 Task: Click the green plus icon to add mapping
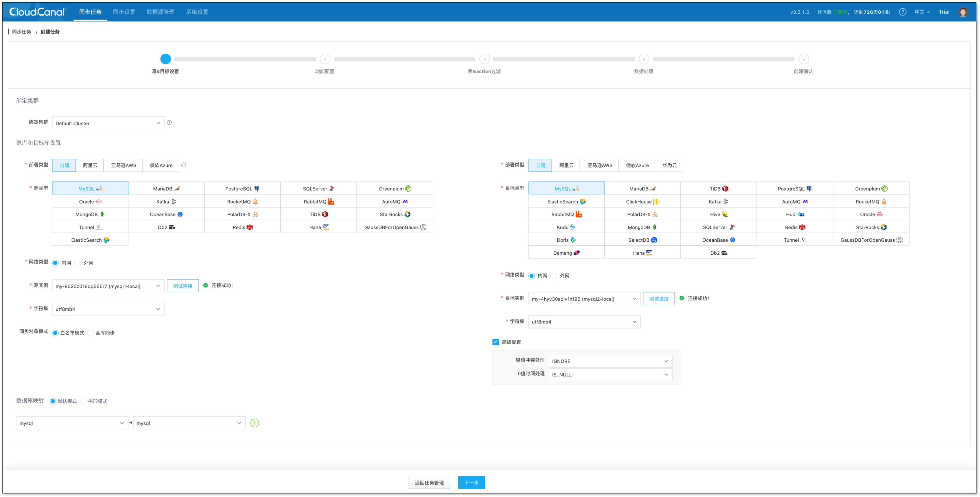point(255,423)
